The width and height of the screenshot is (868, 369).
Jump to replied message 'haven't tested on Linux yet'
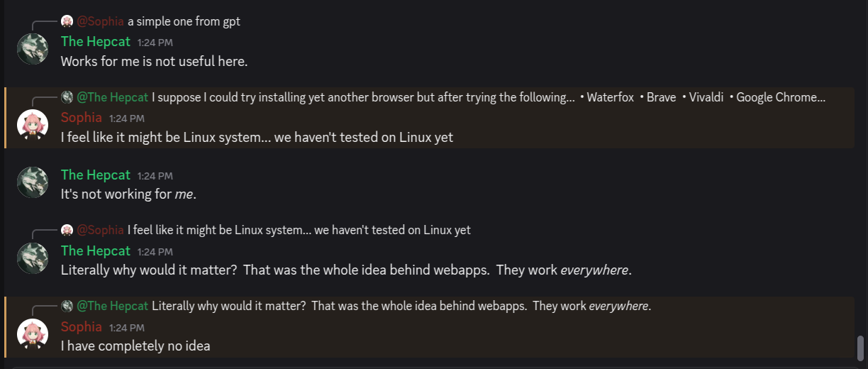pos(299,230)
